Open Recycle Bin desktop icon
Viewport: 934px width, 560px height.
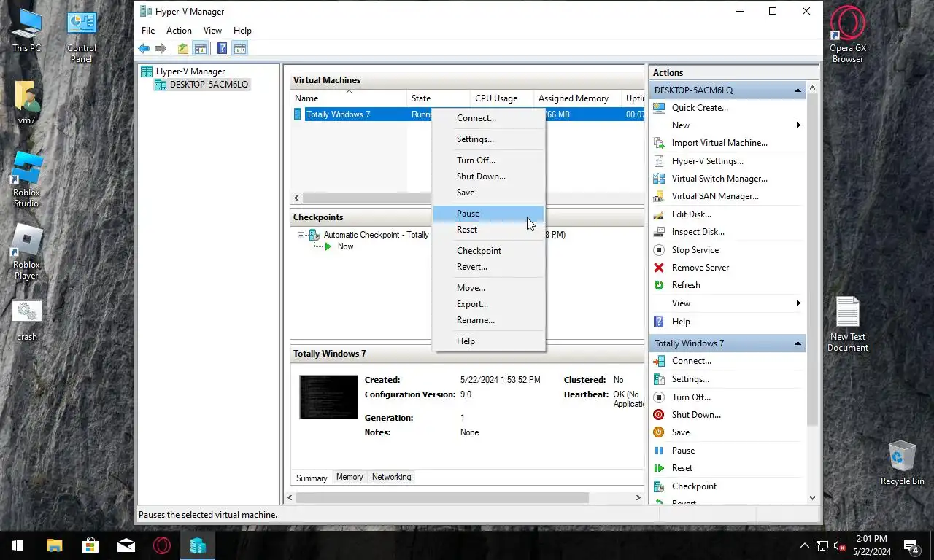click(x=903, y=463)
